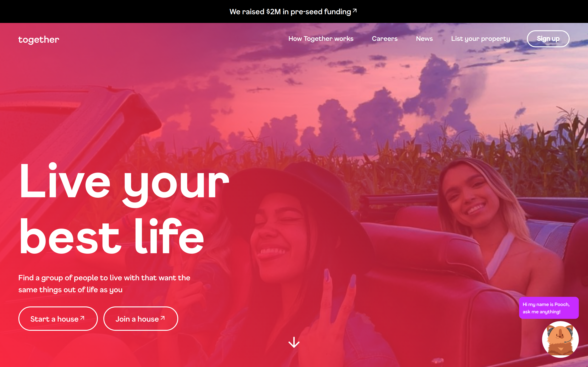The width and height of the screenshot is (588, 367).
Task: Open chat with the Pooch avatar
Action: pos(560,339)
